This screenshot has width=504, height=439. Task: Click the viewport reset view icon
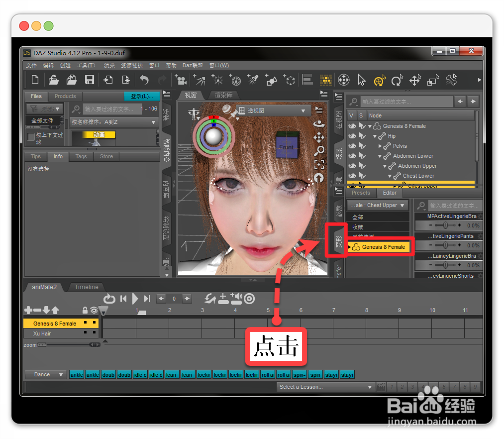(x=319, y=178)
